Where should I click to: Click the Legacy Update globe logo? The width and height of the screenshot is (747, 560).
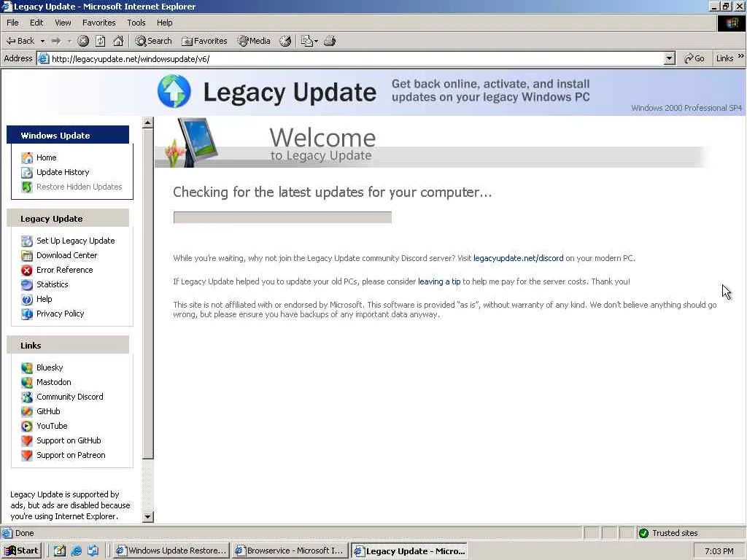pyautogui.click(x=174, y=90)
